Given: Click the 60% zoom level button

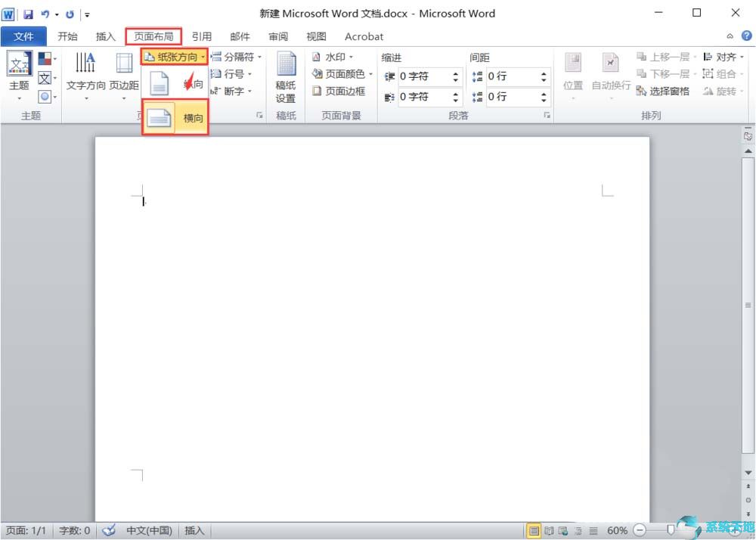Looking at the screenshot, I should pos(617,530).
